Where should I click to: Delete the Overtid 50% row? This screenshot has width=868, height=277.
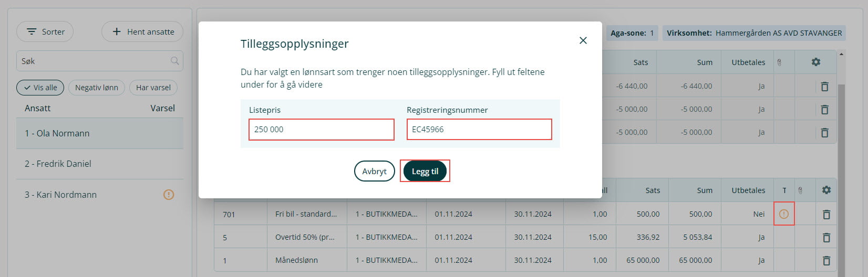pyautogui.click(x=826, y=237)
